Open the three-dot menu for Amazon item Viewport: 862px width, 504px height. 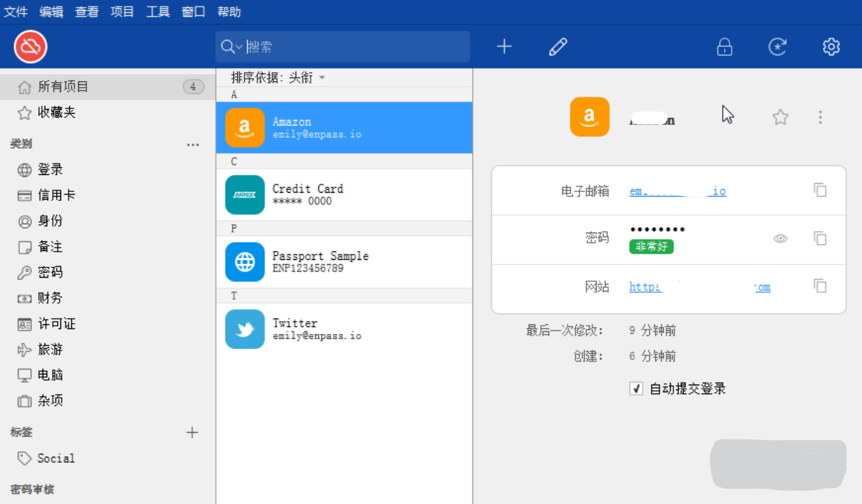pyautogui.click(x=820, y=117)
